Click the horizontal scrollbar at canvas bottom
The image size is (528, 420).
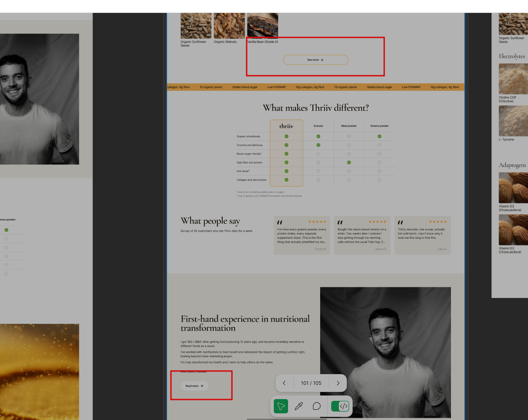click(x=287, y=419)
